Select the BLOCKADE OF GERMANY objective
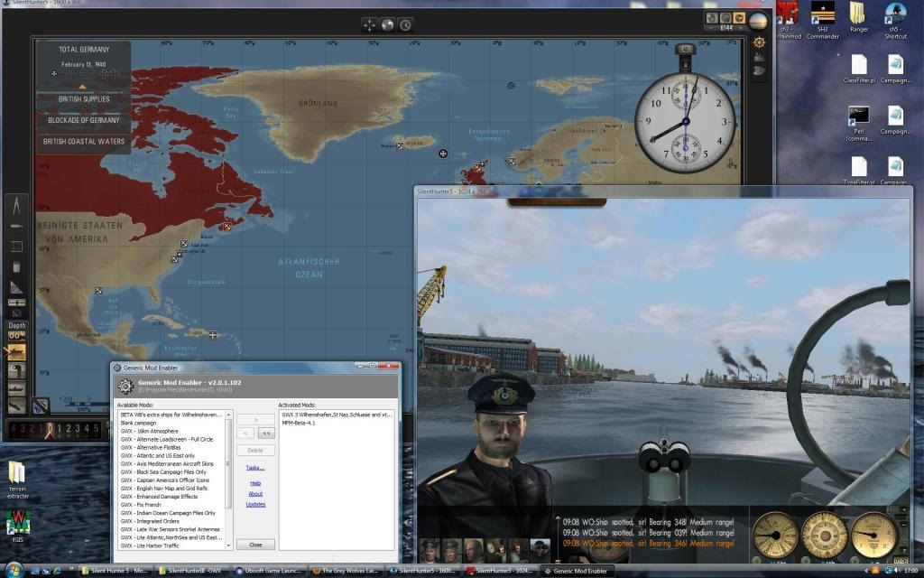Viewport: 924px width, 578px height. point(84,120)
